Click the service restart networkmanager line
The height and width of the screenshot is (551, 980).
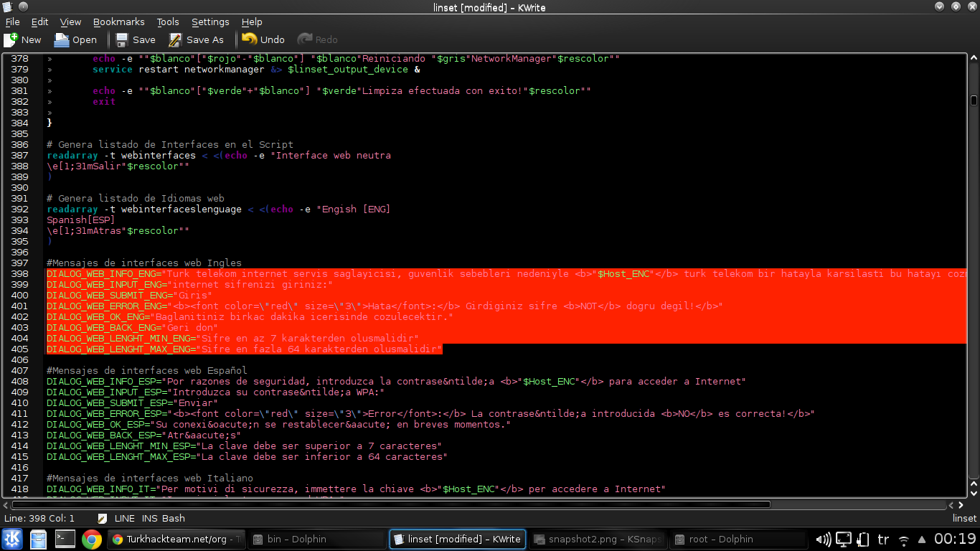[x=256, y=70]
